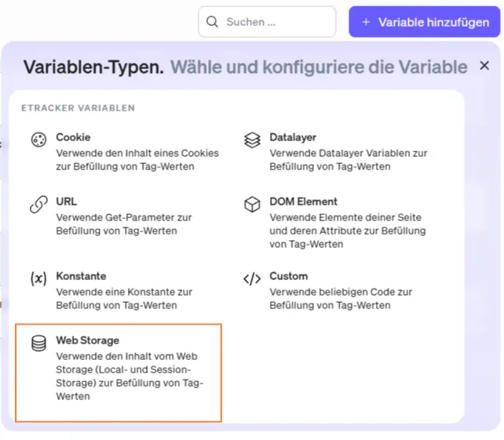This screenshot has height=440, width=504.
Task: Choose the URL variable type title
Action: coord(66,202)
